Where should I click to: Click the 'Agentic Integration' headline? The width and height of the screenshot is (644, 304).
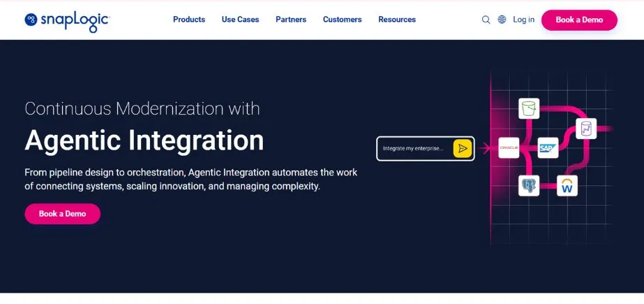(x=144, y=140)
